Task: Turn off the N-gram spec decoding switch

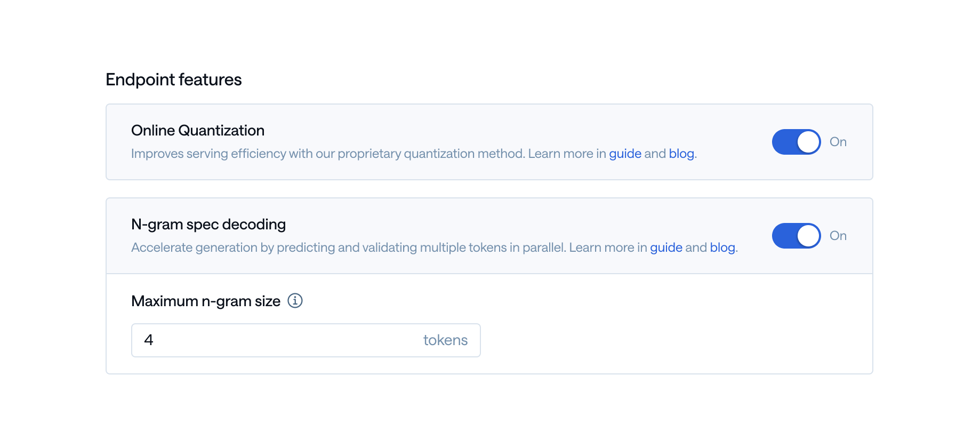Action: pyautogui.click(x=796, y=236)
